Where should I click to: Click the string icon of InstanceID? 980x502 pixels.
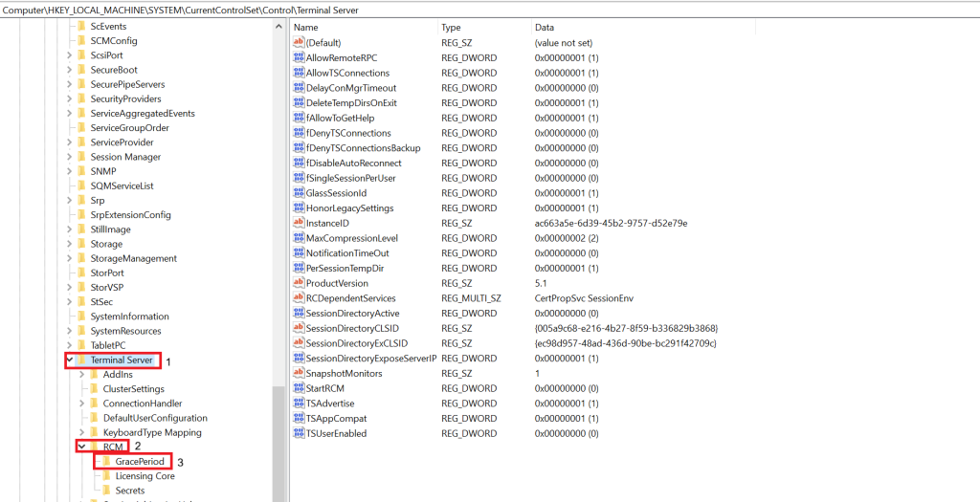point(299,223)
